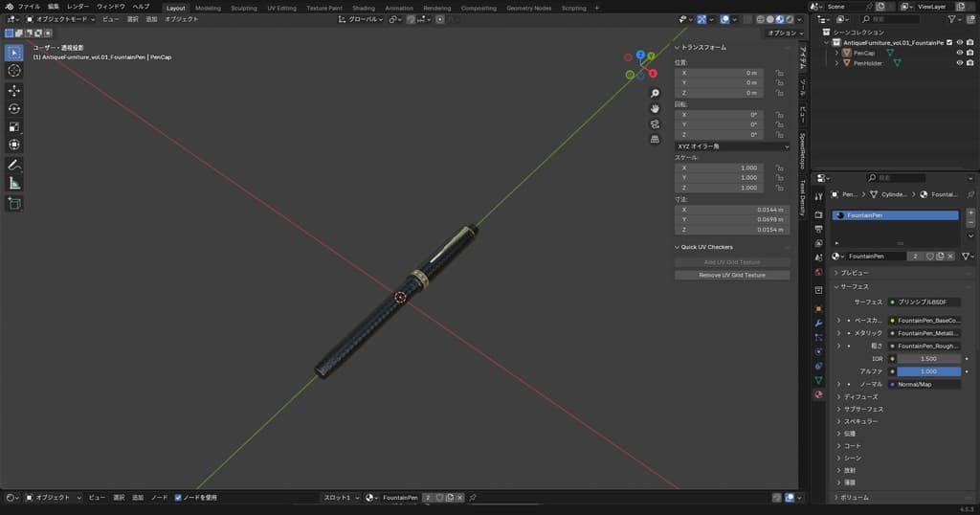Open the XYZ オイラー角 rotation mode dropdown

732,146
